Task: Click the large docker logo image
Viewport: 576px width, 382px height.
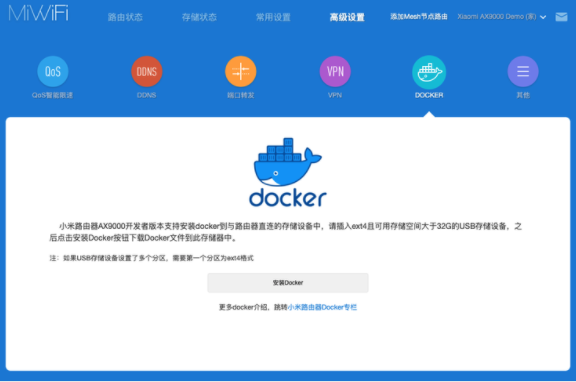Action: (x=288, y=172)
